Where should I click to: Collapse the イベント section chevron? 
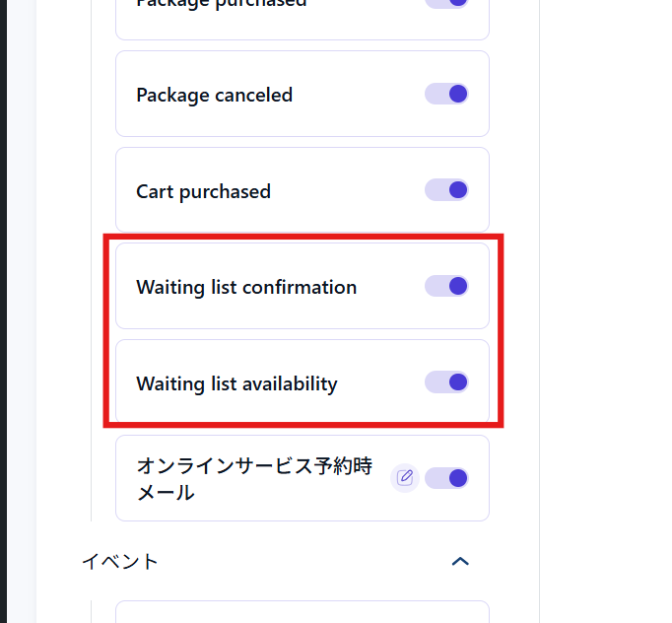tap(459, 561)
